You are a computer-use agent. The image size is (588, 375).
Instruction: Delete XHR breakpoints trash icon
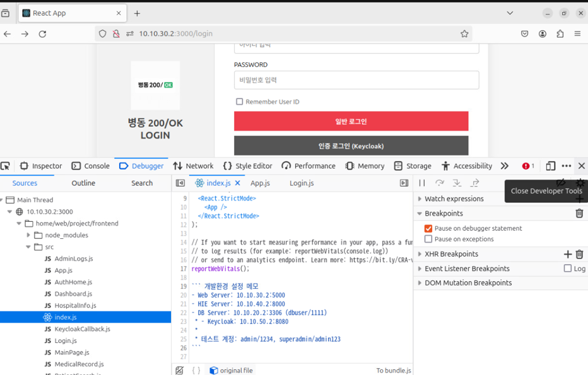pyautogui.click(x=579, y=254)
